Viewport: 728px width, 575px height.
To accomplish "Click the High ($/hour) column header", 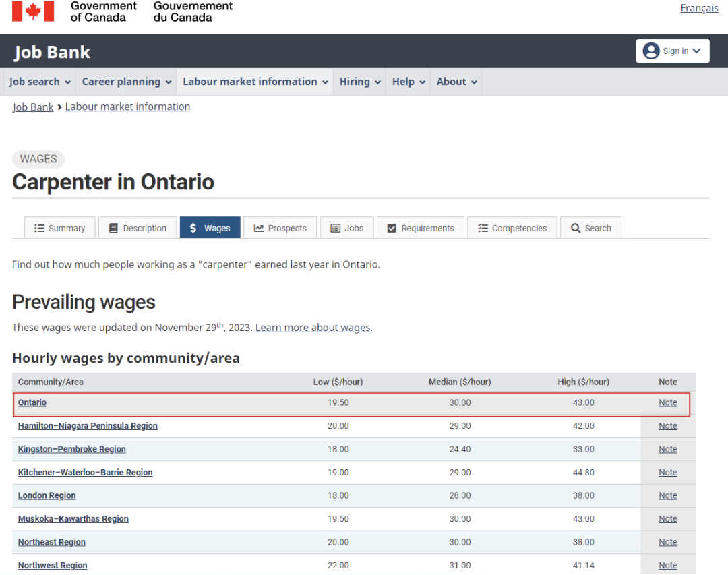I will coord(583,382).
